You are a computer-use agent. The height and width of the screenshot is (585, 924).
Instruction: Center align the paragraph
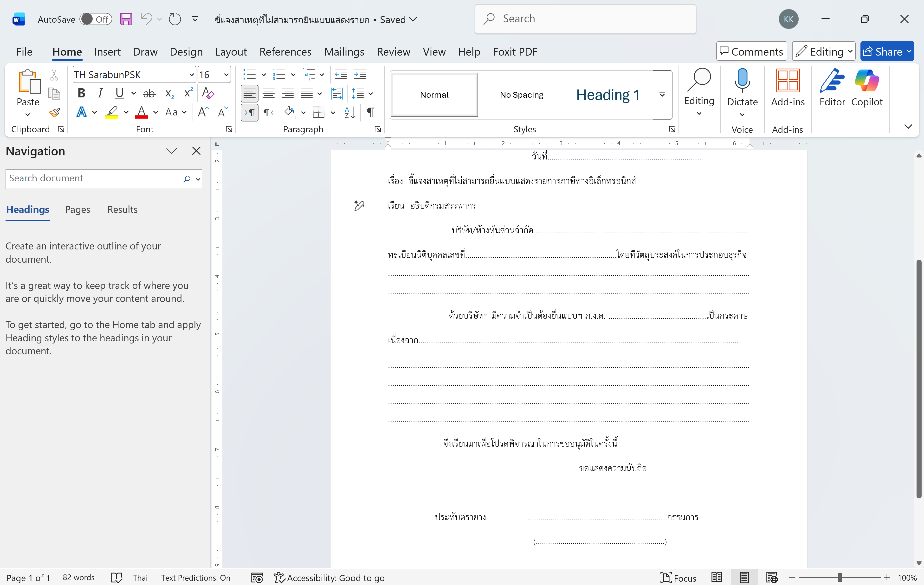click(268, 93)
